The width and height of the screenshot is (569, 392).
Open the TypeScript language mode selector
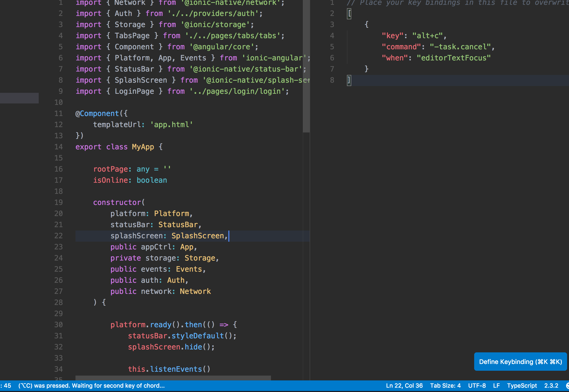point(522,386)
